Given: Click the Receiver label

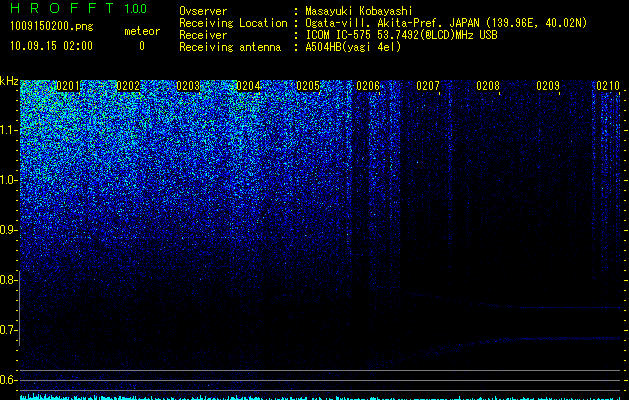Looking at the screenshot, I should click(x=203, y=35).
